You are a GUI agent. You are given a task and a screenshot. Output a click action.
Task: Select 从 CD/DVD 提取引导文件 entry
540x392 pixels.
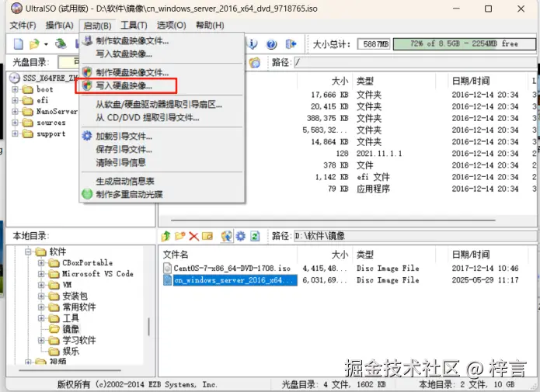[148, 118]
